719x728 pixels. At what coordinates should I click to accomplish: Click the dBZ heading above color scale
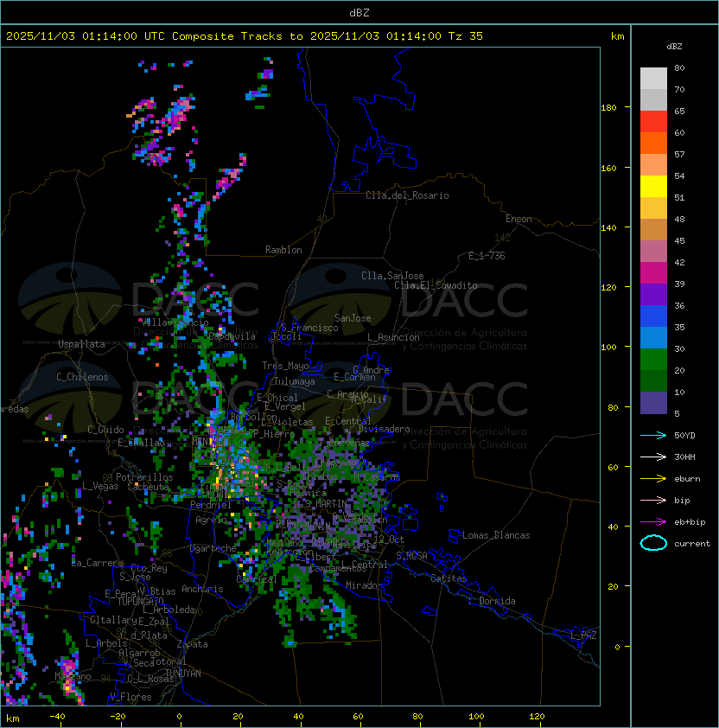[x=674, y=47]
